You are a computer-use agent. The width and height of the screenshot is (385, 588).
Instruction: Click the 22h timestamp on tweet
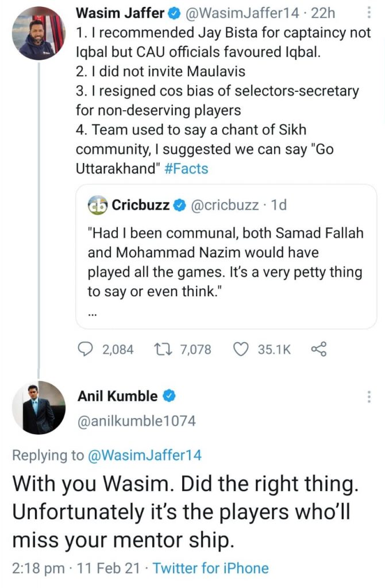[x=326, y=13]
